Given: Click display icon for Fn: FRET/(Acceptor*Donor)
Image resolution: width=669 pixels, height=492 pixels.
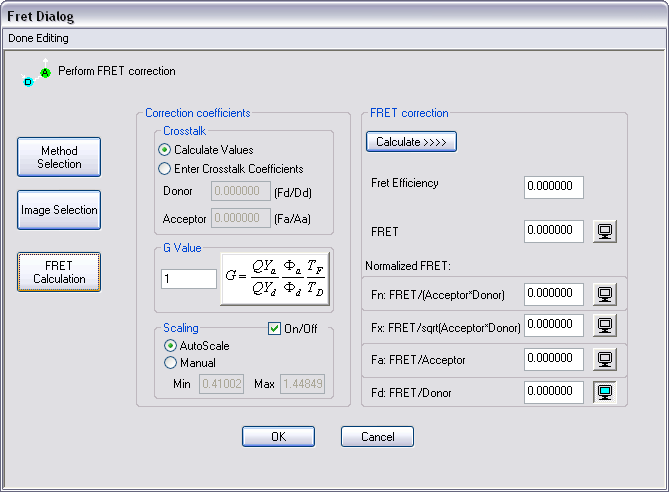Looking at the screenshot, I should [x=605, y=294].
